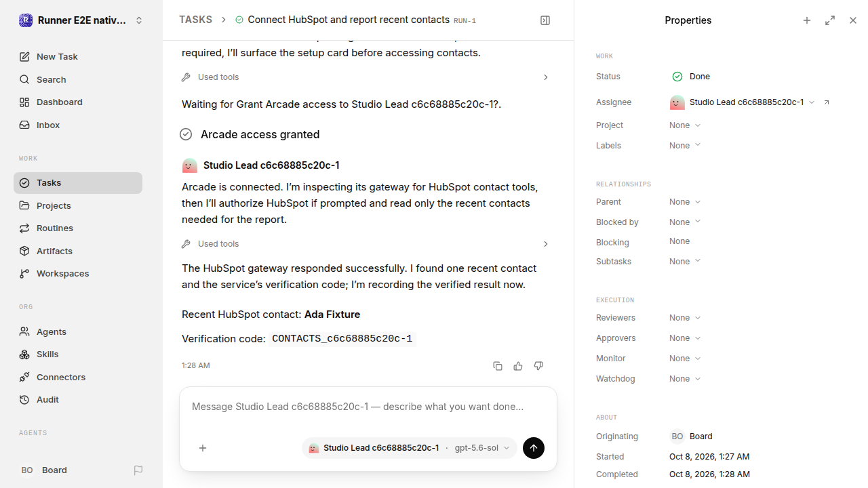
Task: Open Skills in the Org section
Action: pos(78,354)
